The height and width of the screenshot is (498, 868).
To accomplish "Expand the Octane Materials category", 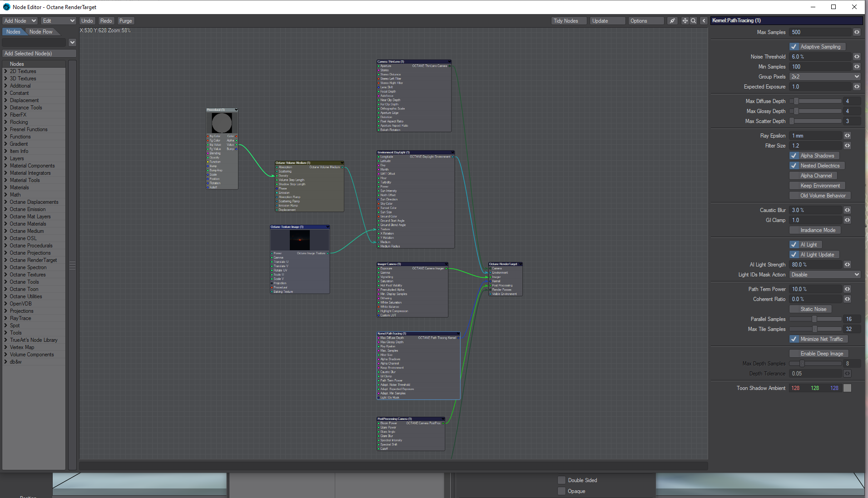I will [x=5, y=224].
